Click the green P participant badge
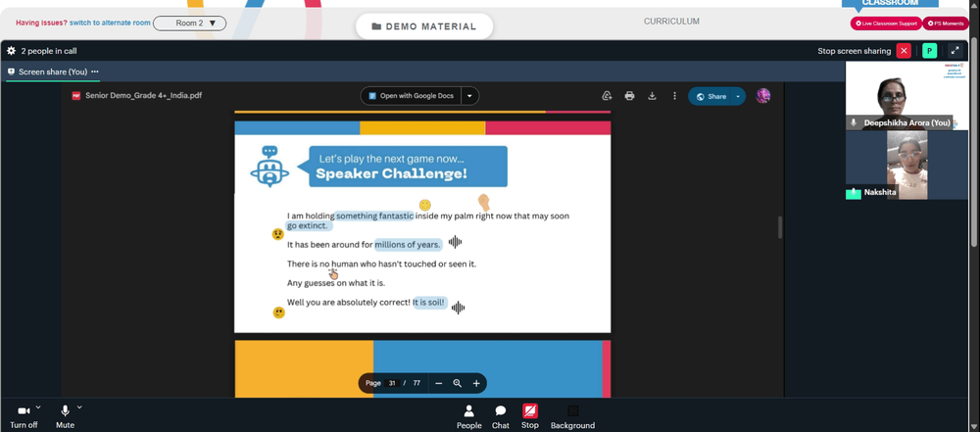This screenshot has height=432, width=980. tap(929, 51)
